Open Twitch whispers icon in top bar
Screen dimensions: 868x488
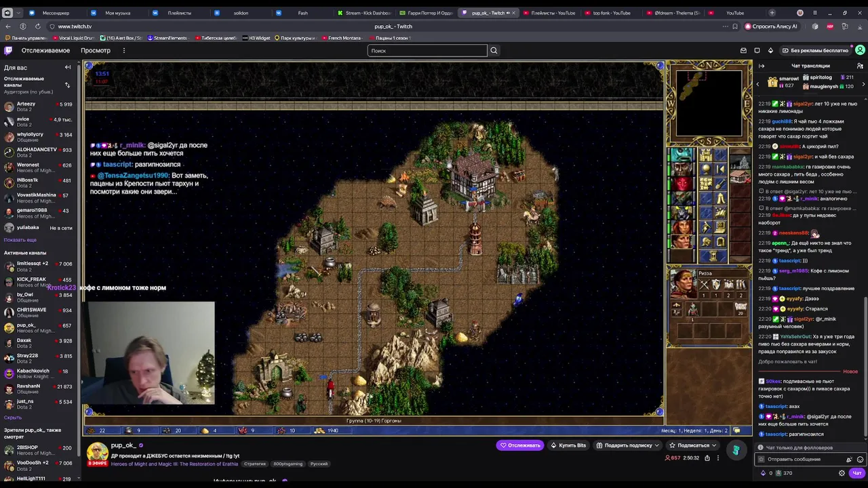(x=757, y=50)
